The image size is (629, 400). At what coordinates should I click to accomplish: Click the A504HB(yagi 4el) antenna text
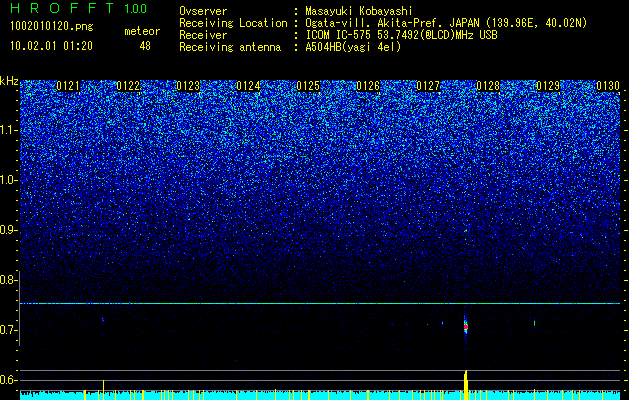pyautogui.click(x=353, y=47)
